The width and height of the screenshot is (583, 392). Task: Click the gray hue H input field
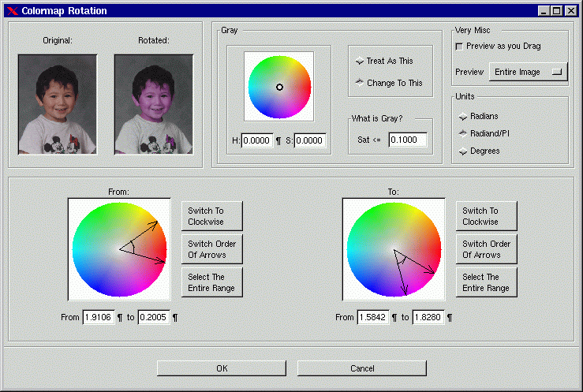point(256,141)
